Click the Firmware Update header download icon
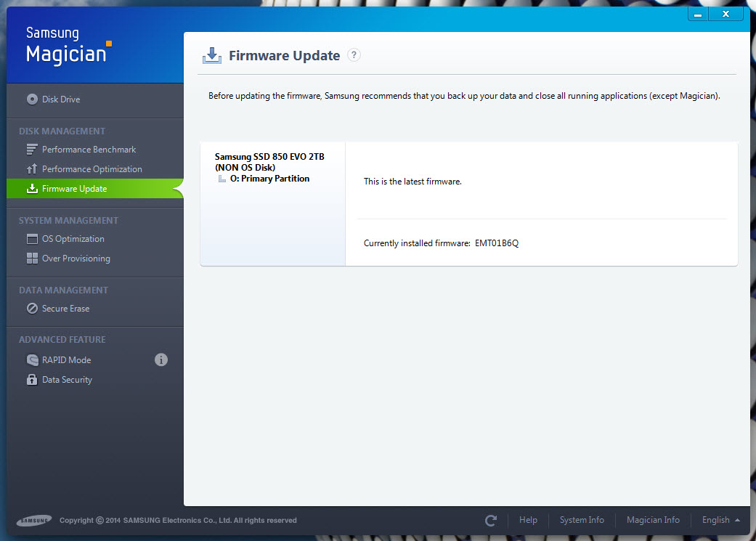The image size is (756, 541). click(x=211, y=55)
